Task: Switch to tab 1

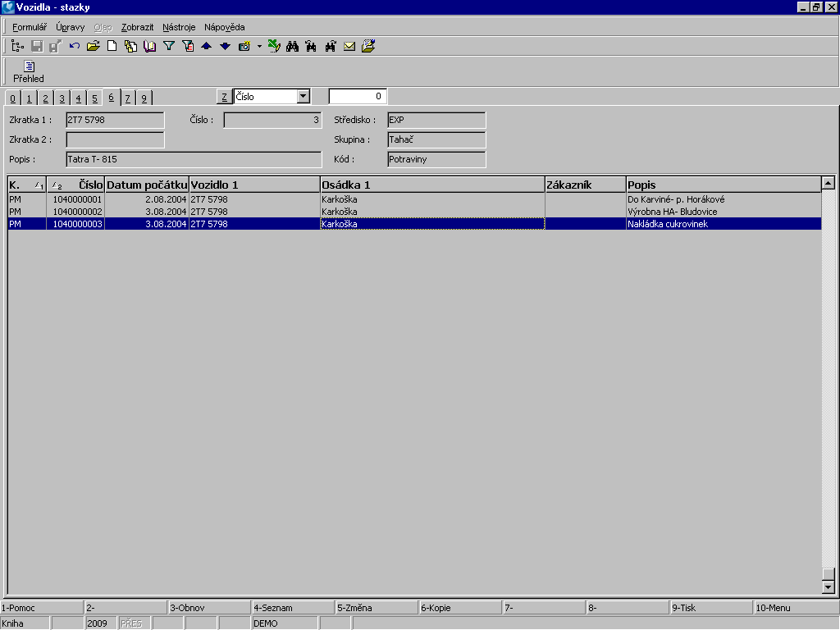Action: (29, 98)
